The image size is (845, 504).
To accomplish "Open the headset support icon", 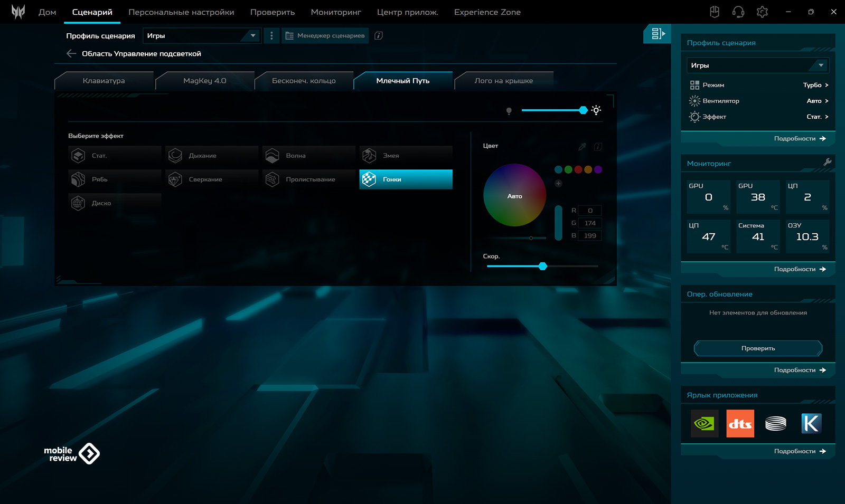I will coord(738,12).
